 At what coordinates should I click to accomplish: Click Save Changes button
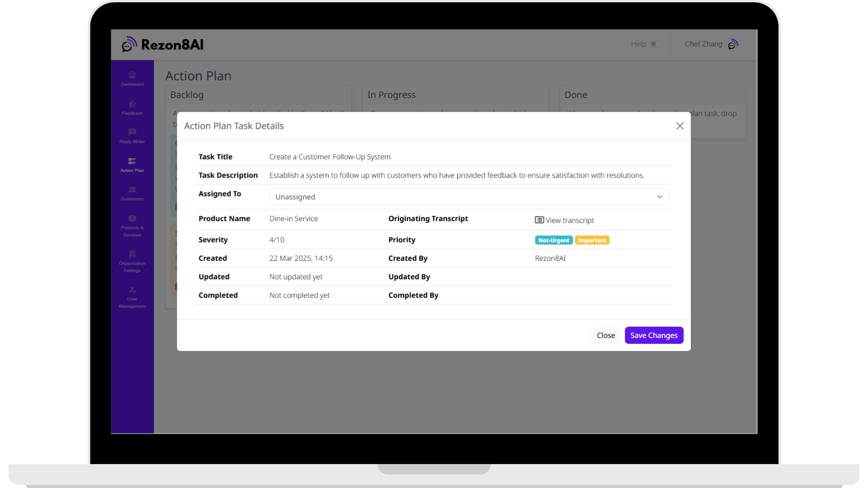click(654, 335)
